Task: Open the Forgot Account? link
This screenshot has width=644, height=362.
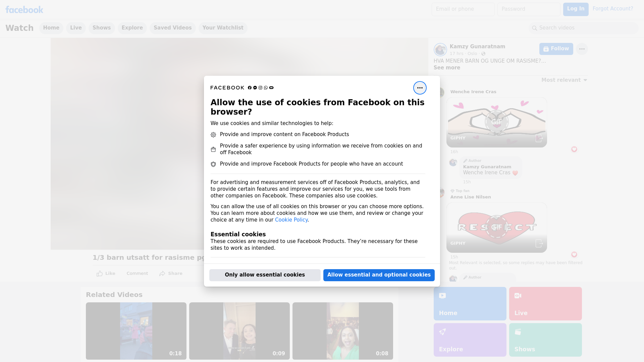Action: click(613, 9)
